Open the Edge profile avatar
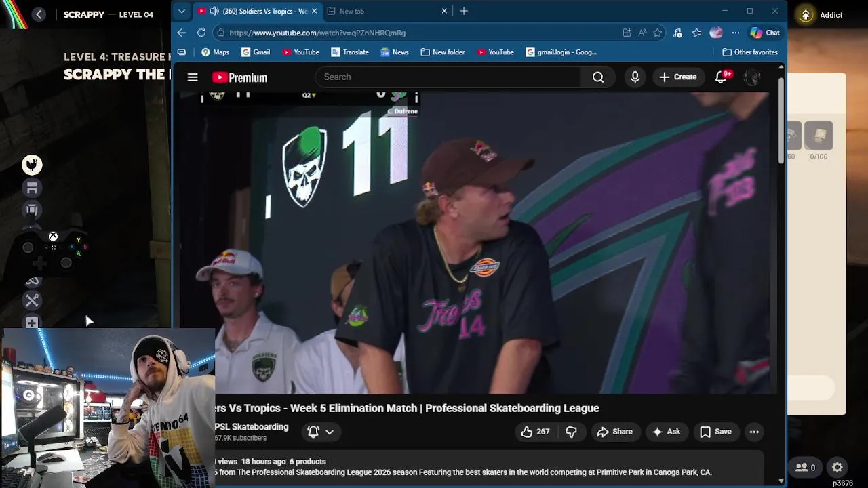This screenshot has height=488, width=868. pos(716,33)
